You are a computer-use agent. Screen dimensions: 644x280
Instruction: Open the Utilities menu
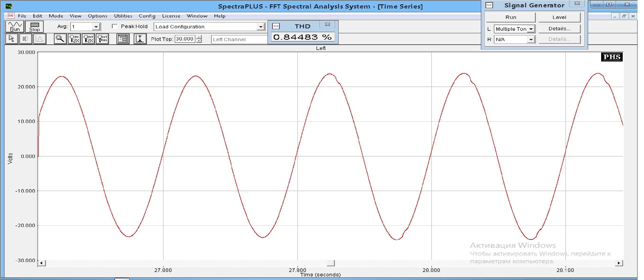pyautogui.click(x=123, y=16)
